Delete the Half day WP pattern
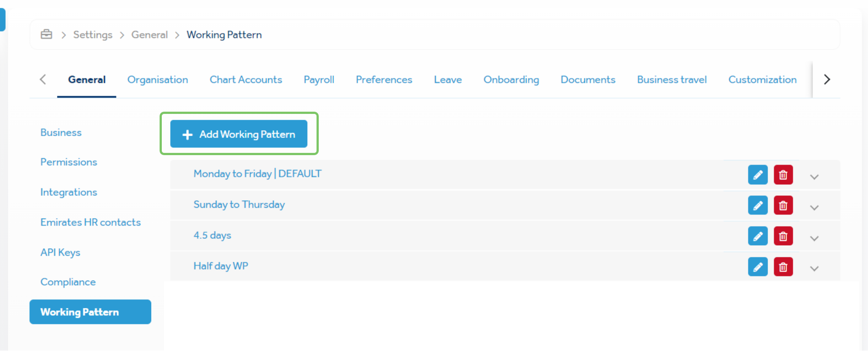The width and height of the screenshot is (868, 351). (783, 267)
